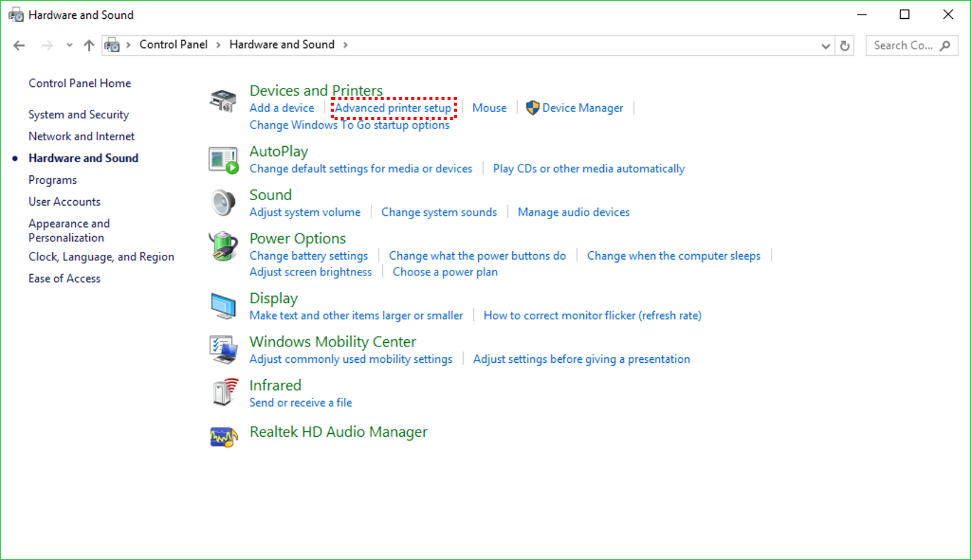This screenshot has height=560, width=971.
Task: Click the Display monitor icon
Action: tap(223, 306)
